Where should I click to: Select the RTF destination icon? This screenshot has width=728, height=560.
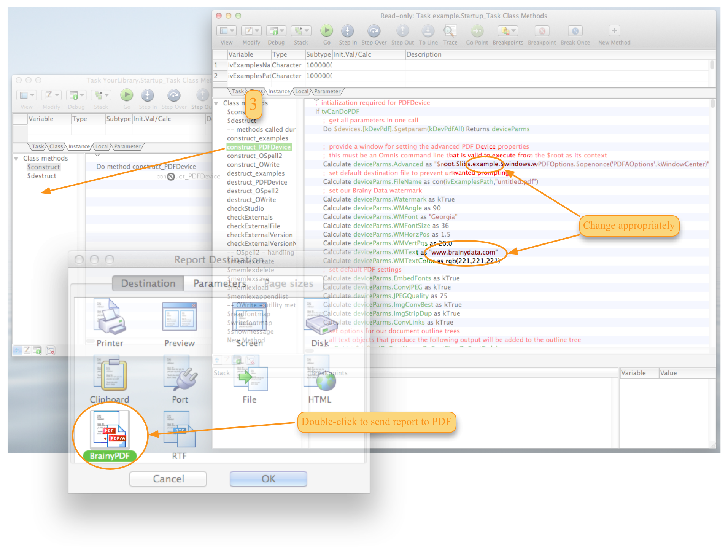[x=179, y=430]
